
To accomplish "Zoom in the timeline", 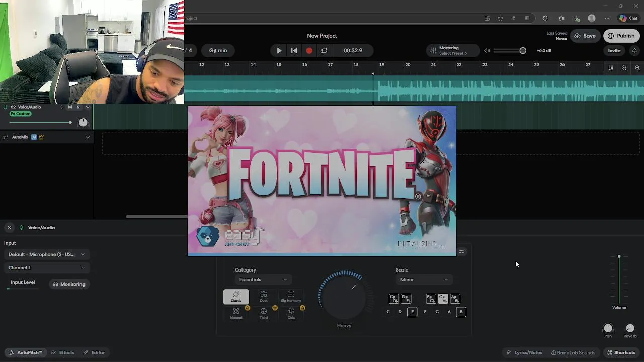I will [637, 68].
